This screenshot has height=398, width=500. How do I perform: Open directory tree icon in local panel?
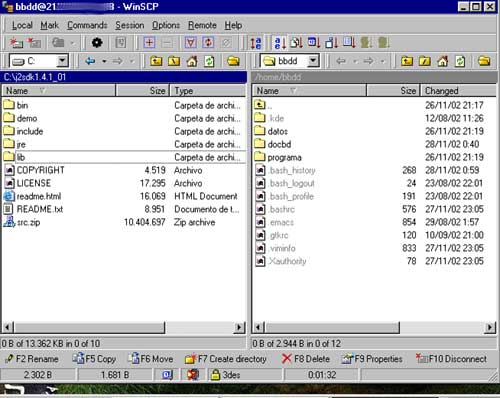point(233,61)
